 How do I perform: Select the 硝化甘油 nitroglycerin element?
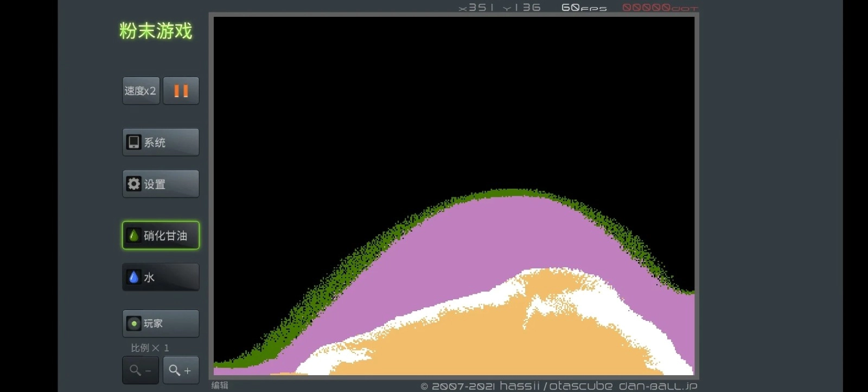pyautogui.click(x=161, y=235)
